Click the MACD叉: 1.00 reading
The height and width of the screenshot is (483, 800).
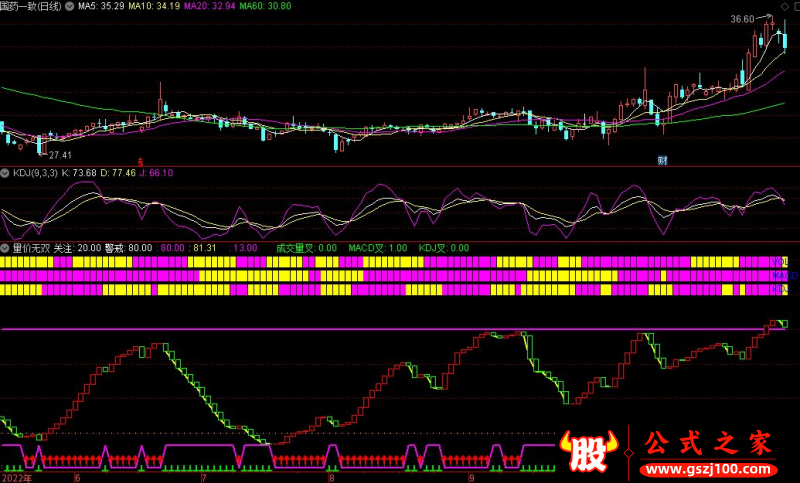click(x=378, y=248)
